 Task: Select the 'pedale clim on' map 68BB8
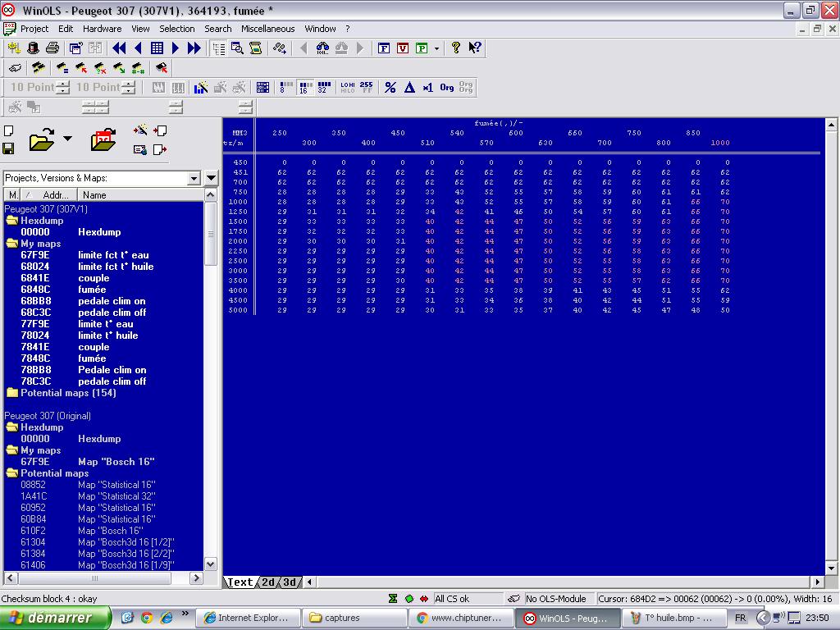(112, 301)
